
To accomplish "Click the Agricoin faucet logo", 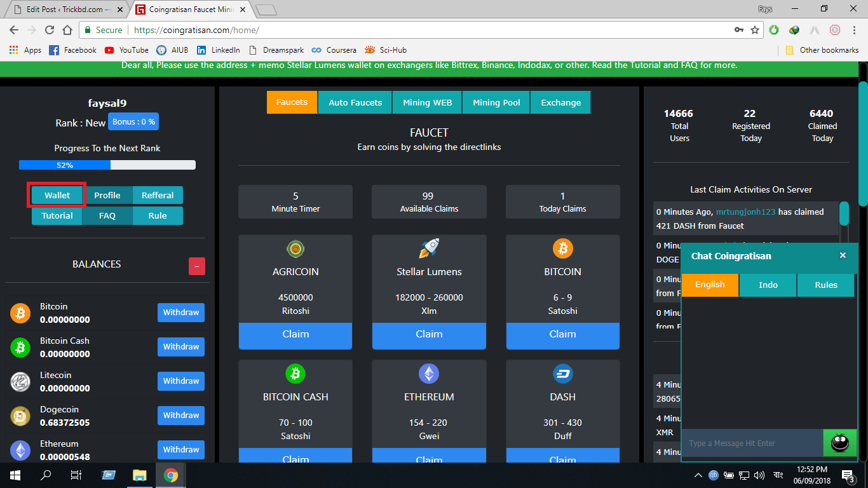I will click(x=295, y=248).
